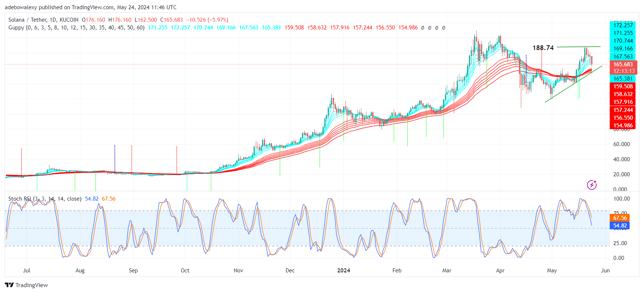Click the current price tag 165.683
The height and width of the screenshot is (293, 644).
coord(623,64)
